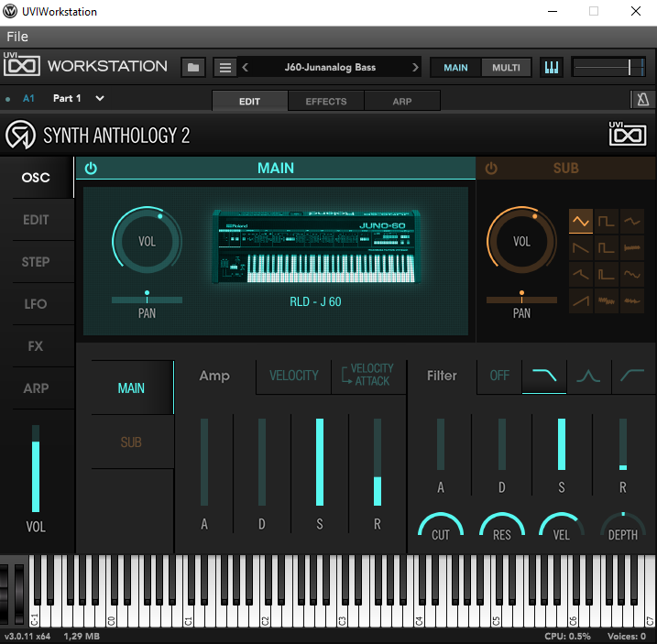The image size is (657, 644).
Task: Select MAIN layer for Amp editing
Action: tap(132, 388)
